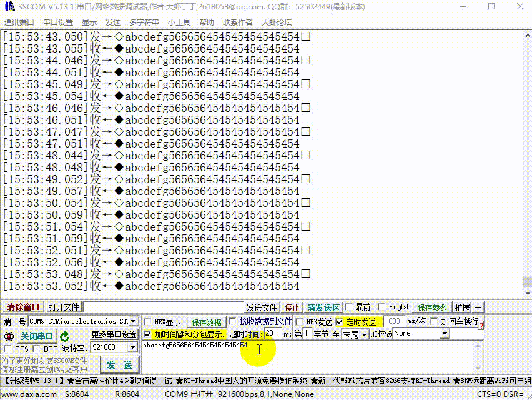Viewport: 532px width, 400px height.
Task: Enable 接收数据到文件 checkbox
Action: [232, 321]
